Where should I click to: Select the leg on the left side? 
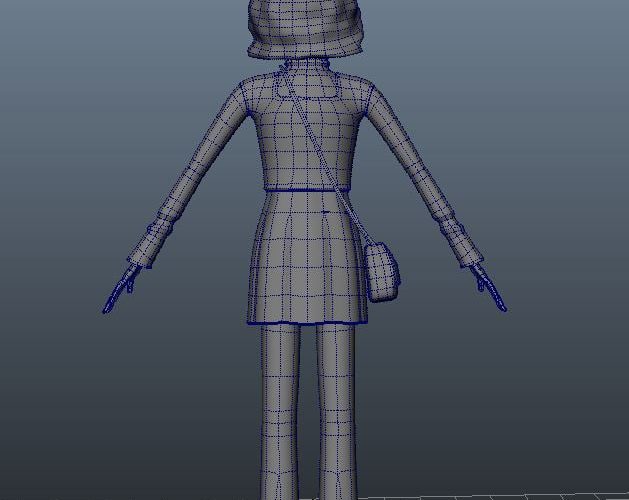279,410
